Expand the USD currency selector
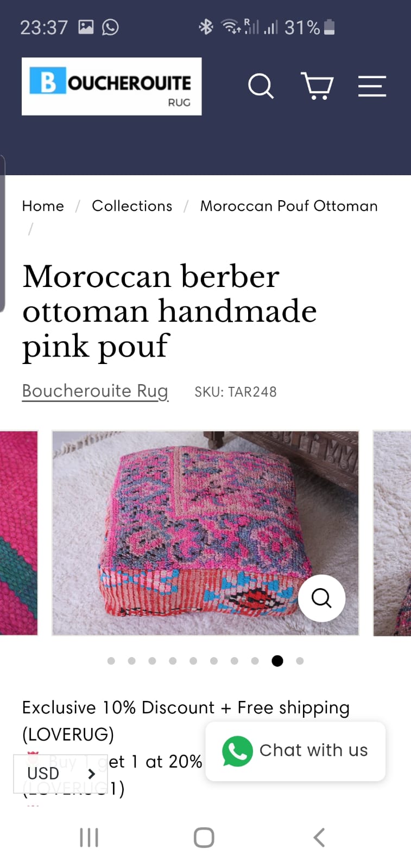This screenshot has width=411, height=868. coord(60,774)
